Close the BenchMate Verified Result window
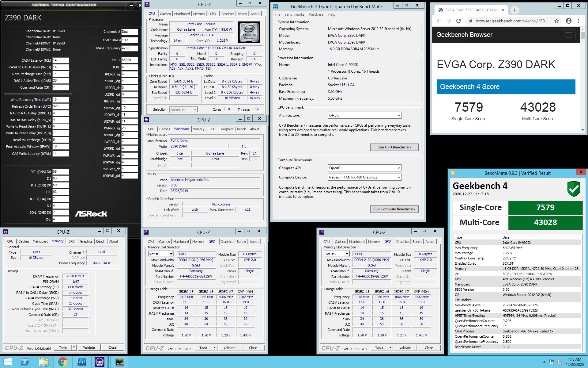Viewport: 588px width, 368px height. 581,172
